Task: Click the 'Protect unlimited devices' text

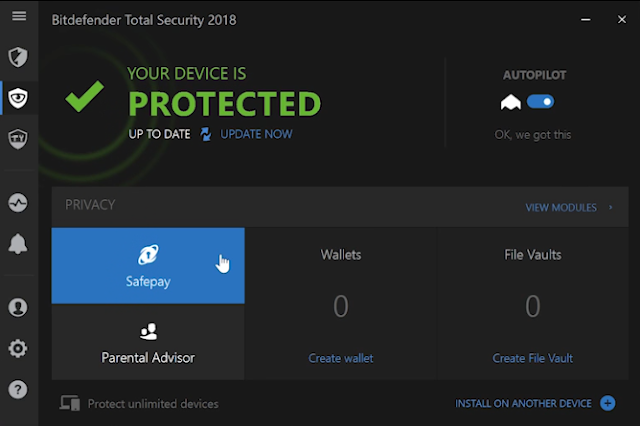Action: [153, 404]
